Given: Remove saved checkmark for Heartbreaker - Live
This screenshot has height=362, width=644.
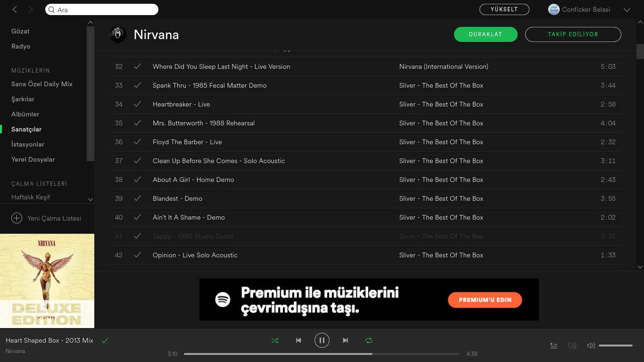Looking at the screenshot, I should tap(138, 104).
